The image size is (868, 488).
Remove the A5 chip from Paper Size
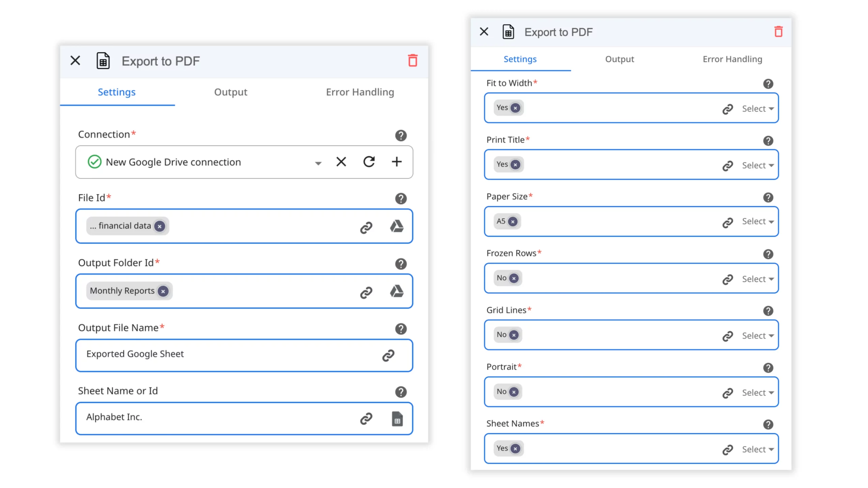point(513,222)
